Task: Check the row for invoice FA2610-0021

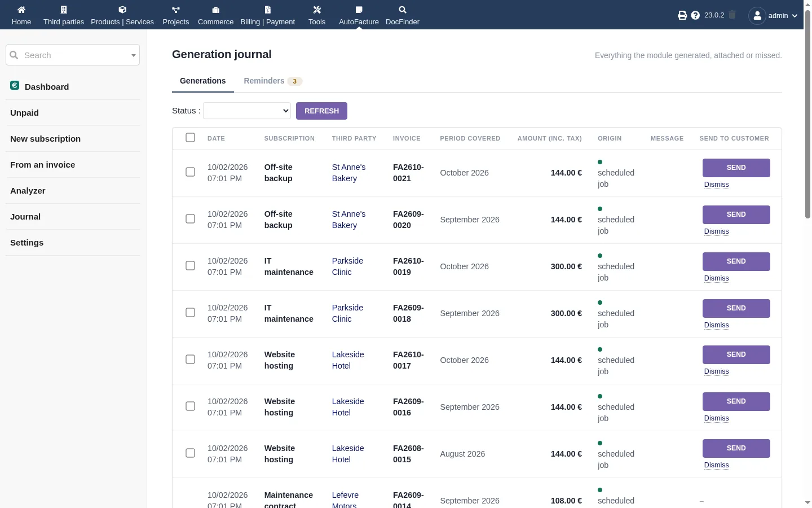Action: (191, 172)
